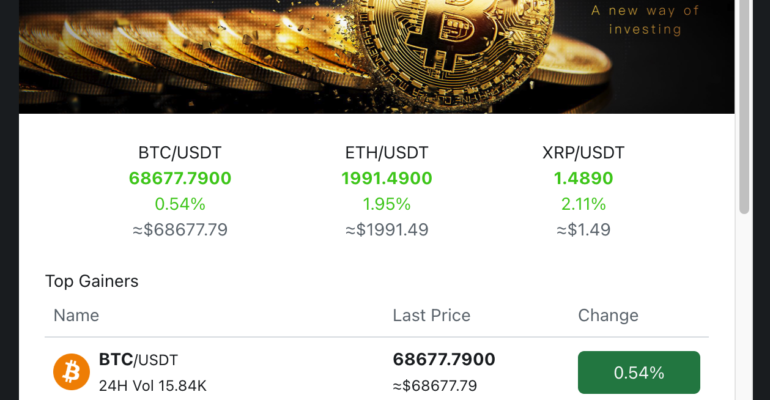The image size is (770, 400).
Task: Click the ≈$1991.49 ETH estimate
Action: coord(386,230)
